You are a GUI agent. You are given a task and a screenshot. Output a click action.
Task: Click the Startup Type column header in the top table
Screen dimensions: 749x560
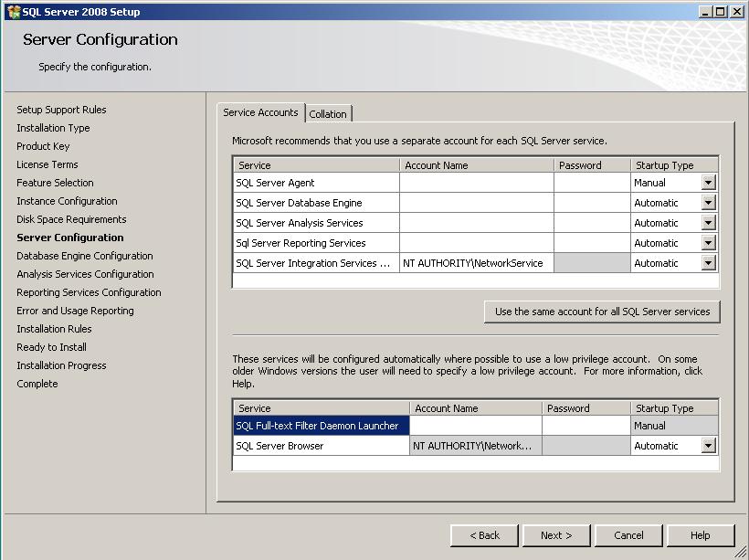[674, 165]
